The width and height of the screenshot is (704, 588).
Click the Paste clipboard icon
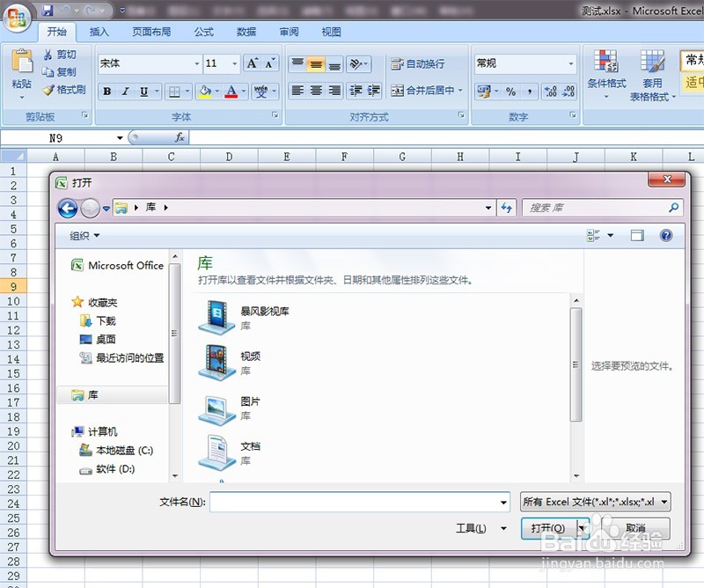tap(21, 61)
